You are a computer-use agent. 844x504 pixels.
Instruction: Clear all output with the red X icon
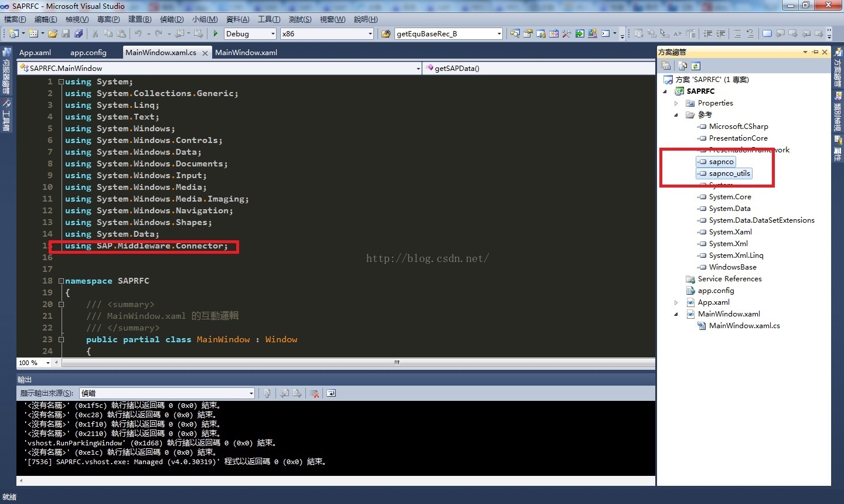coord(314,393)
